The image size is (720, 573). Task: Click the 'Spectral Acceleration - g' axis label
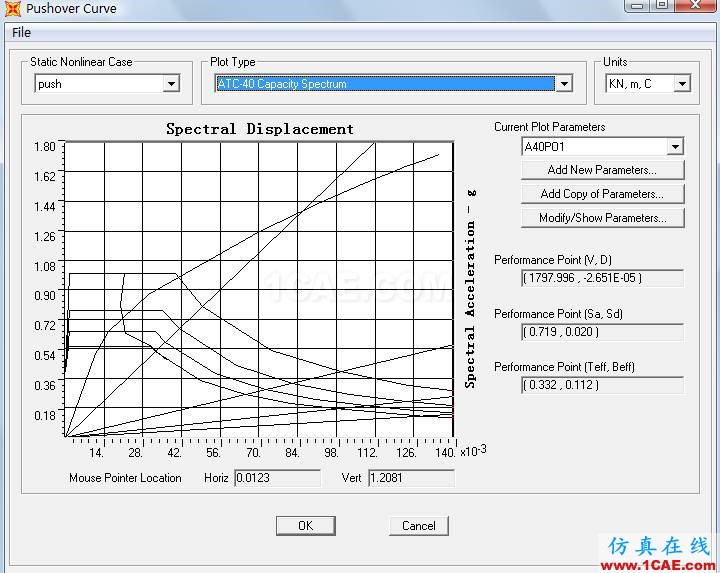point(470,289)
